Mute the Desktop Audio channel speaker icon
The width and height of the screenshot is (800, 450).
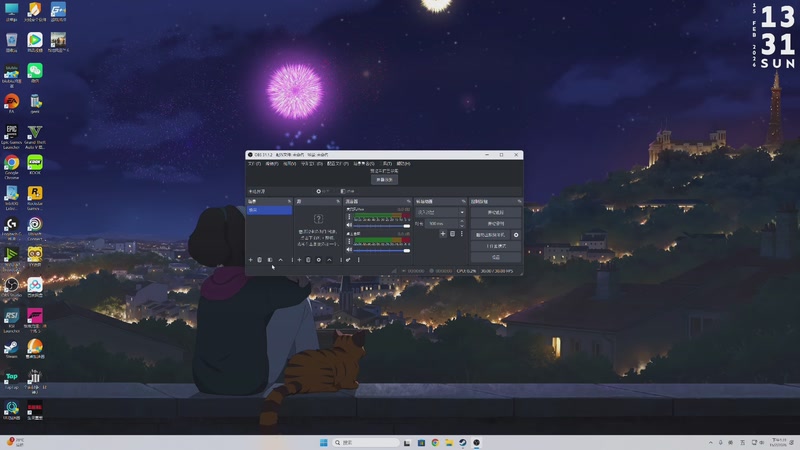(x=349, y=249)
